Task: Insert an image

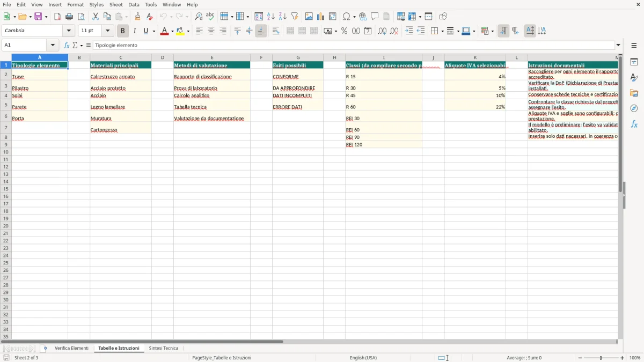Action: coord(309,17)
